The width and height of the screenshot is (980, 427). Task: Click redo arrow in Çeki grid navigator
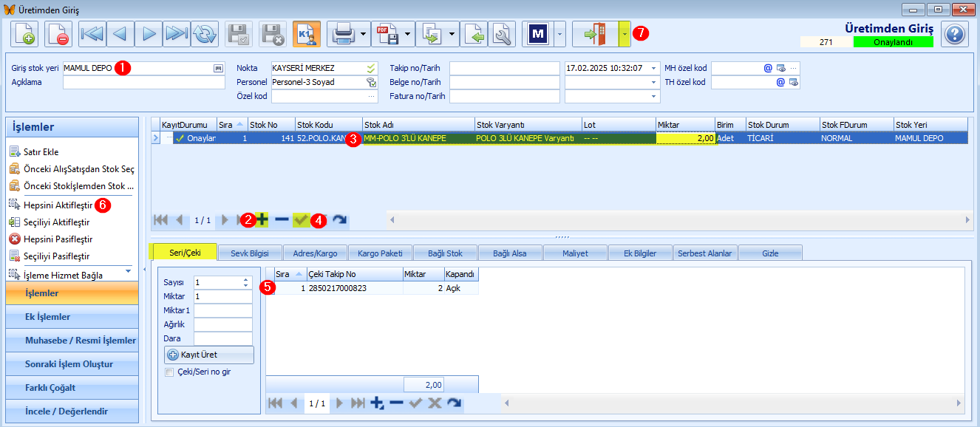[454, 403]
